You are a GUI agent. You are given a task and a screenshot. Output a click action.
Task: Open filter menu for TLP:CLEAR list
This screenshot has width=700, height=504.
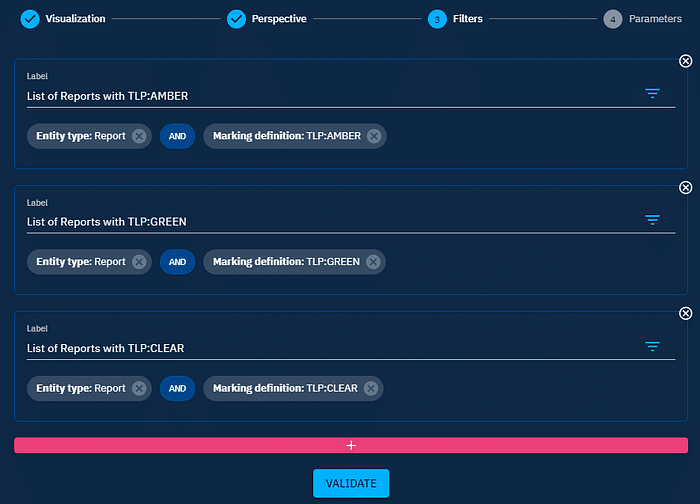tap(652, 346)
